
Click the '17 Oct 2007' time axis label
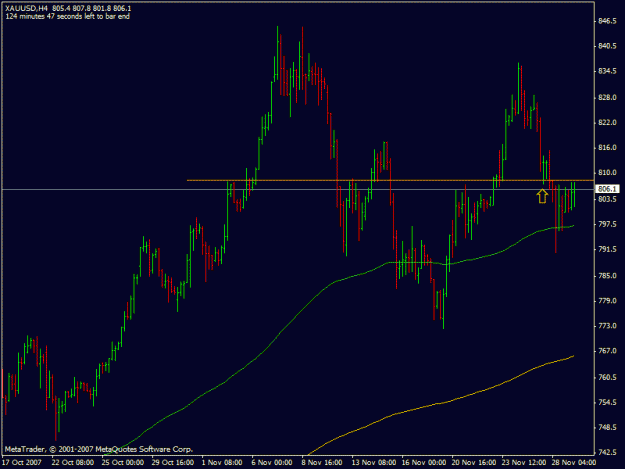point(22,463)
